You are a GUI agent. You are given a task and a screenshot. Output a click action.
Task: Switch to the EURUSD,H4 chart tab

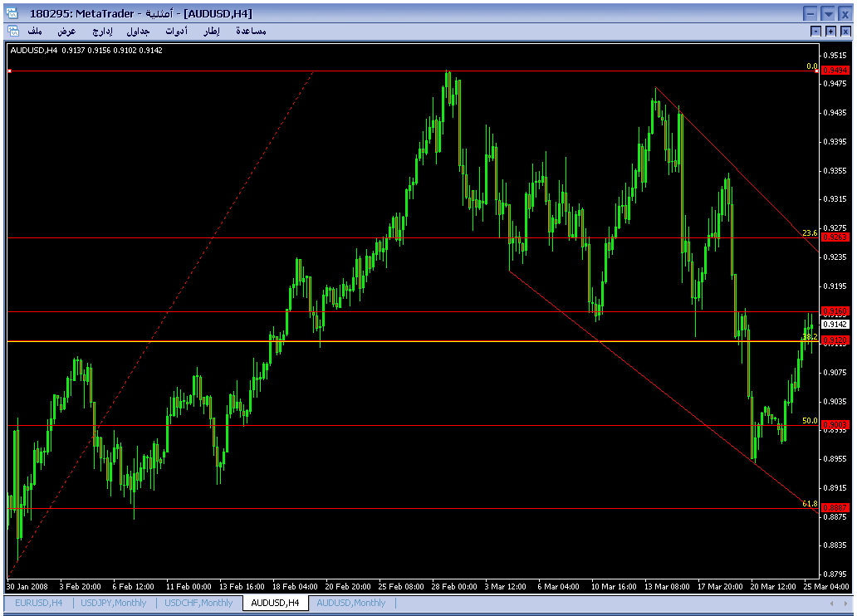coord(38,603)
